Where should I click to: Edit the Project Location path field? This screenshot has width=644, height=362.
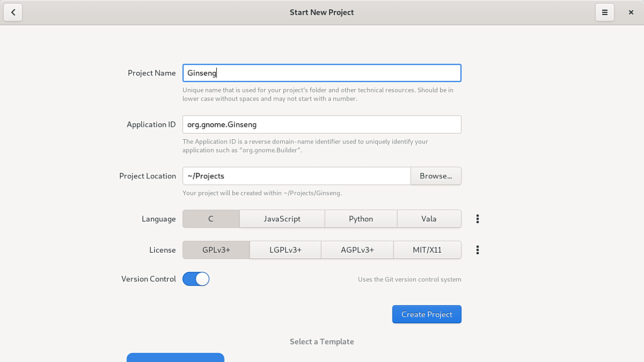(x=296, y=176)
